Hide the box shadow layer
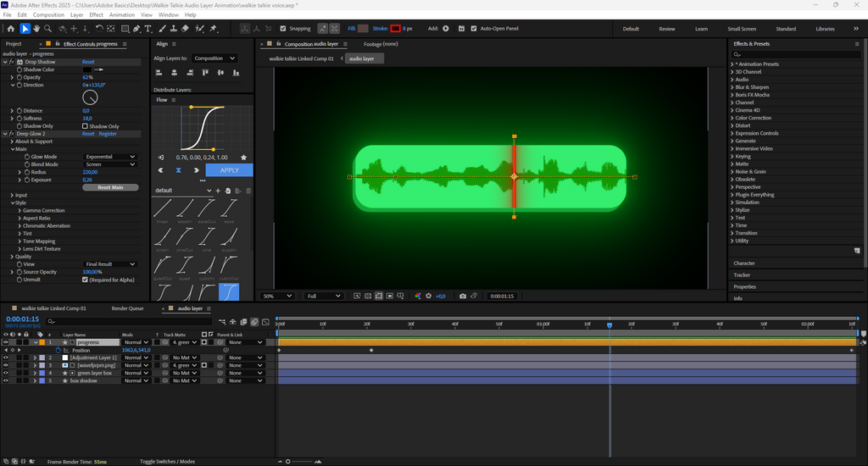The width and height of the screenshot is (868, 466). pyautogui.click(x=6, y=380)
